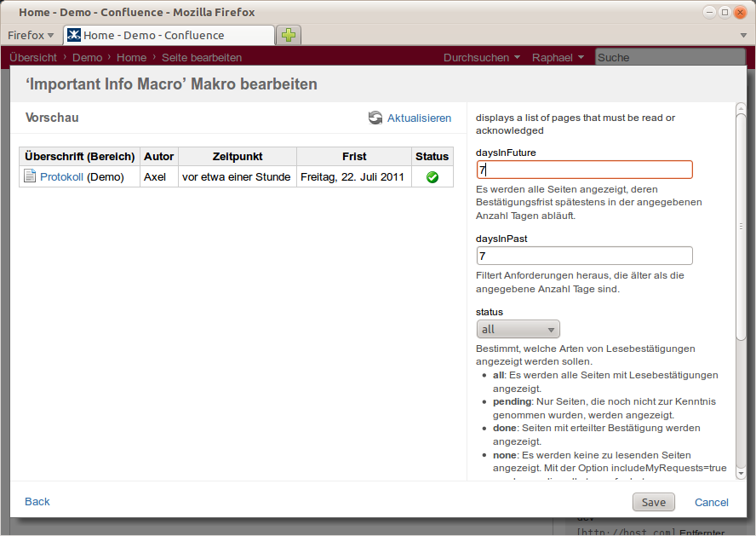The width and height of the screenshot is (756, 536).
Task: Open the Firefox menu dropdown
Action: click(31, 35)
